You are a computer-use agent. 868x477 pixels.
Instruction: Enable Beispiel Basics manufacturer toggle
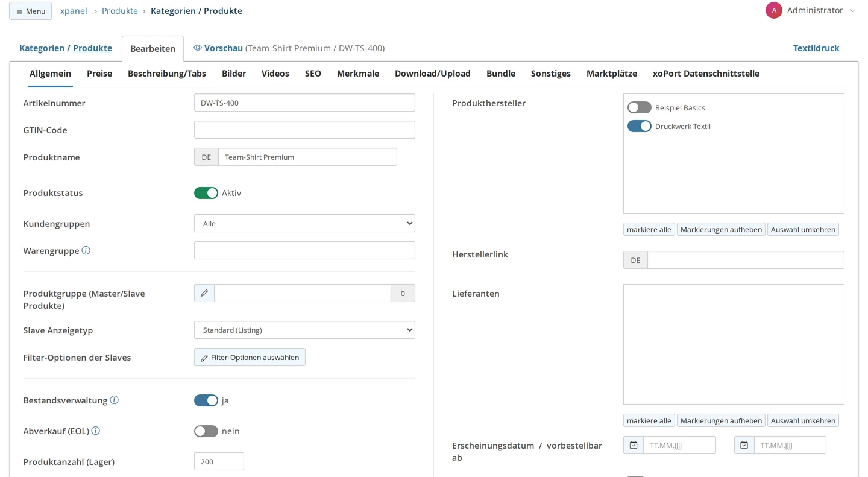pos(640,107)
